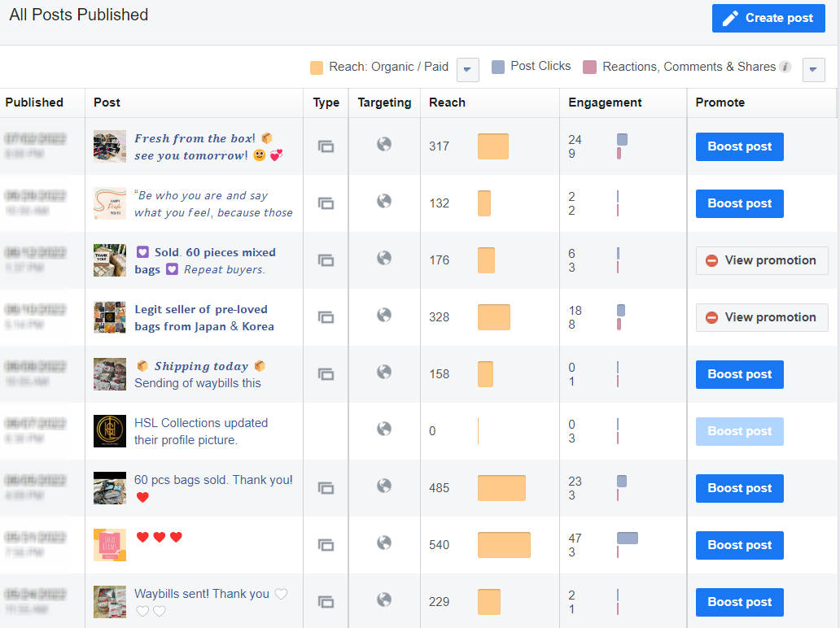Sort by Reach column header
This screenshot has height=628, width=840.
[x=447, y=102]
